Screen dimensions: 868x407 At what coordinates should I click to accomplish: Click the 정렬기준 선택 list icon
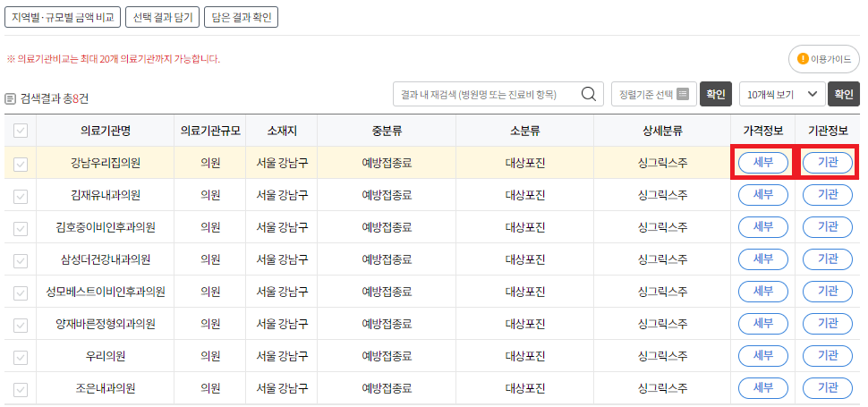[x=683, y=94]
